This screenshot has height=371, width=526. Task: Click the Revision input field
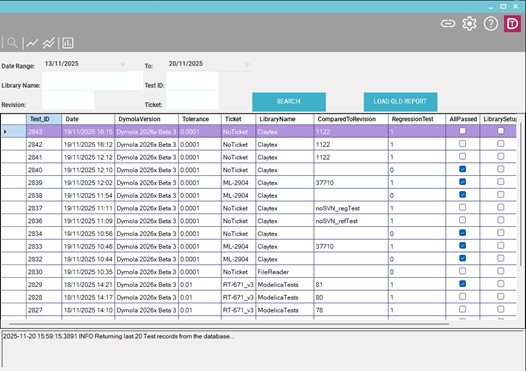point(68,101)
